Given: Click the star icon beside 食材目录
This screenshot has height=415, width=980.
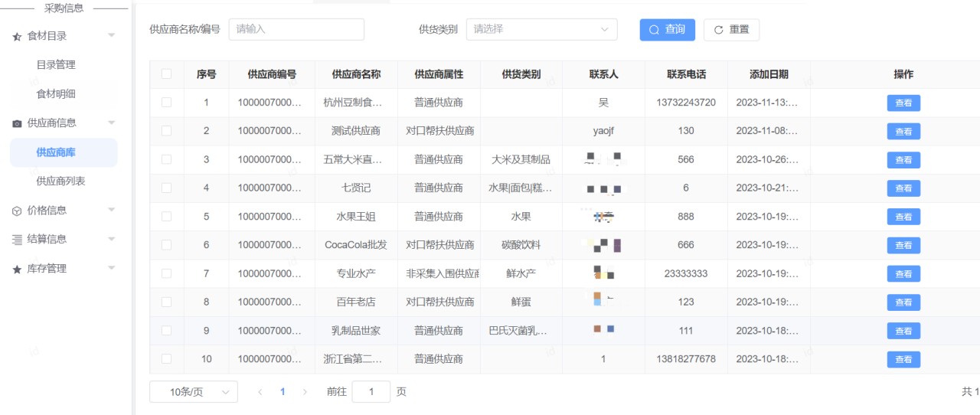Looking at the screenshot, I should [17, 36].
